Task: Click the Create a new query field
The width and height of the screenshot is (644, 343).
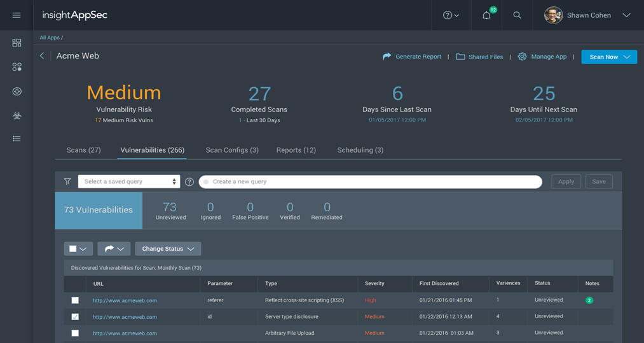Action: (371, 181)
